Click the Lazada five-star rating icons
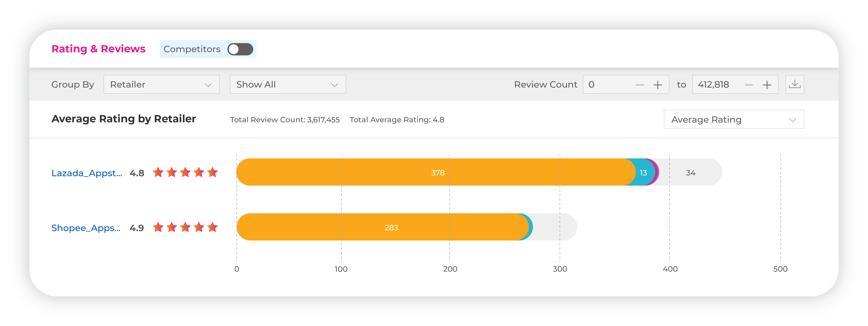Screen dimensions: 868x326 (185, 172)
